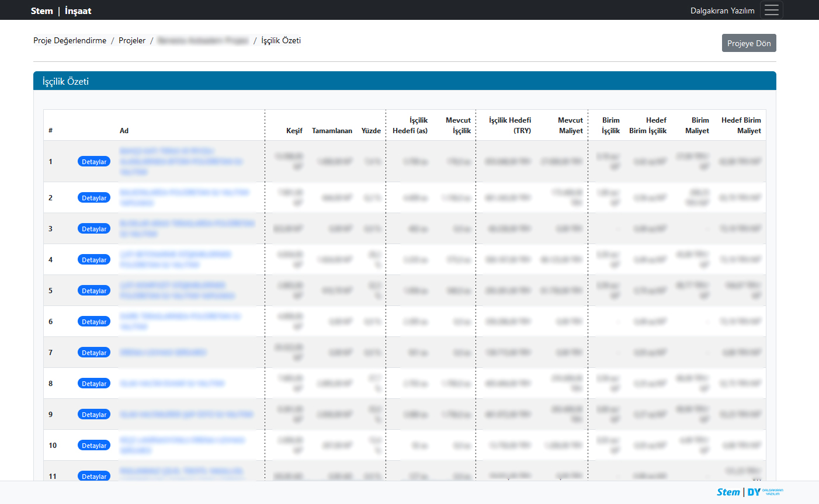View Detaylar for row 4
This screenshot has height=504, width=819.
coord(94,260)
